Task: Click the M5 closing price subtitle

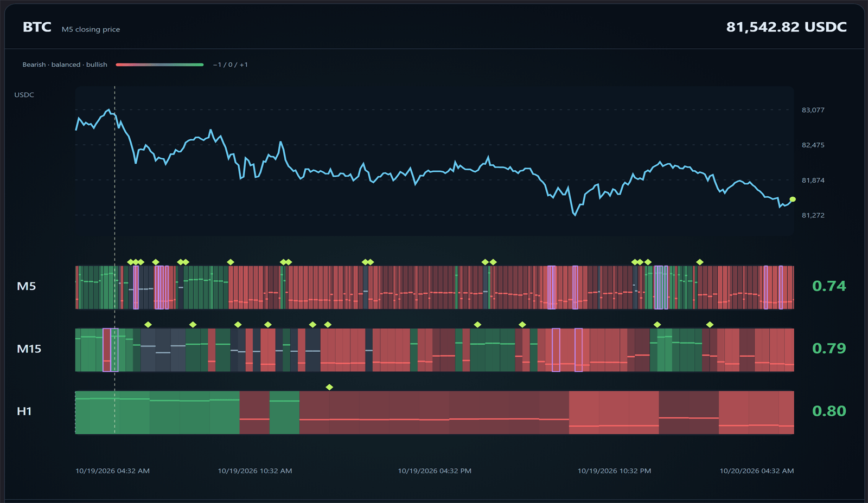Action: [x=91, y=29]
